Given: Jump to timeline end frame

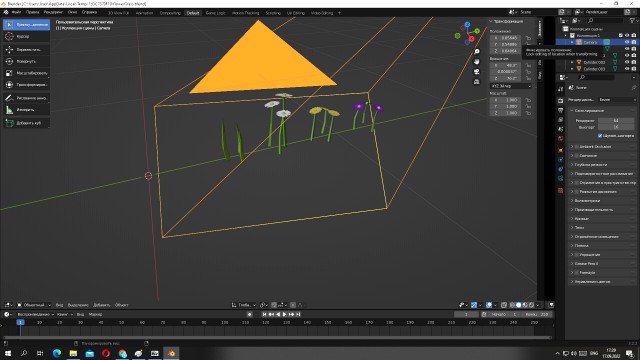Looking at the screenshot, I should click(298, 314).
